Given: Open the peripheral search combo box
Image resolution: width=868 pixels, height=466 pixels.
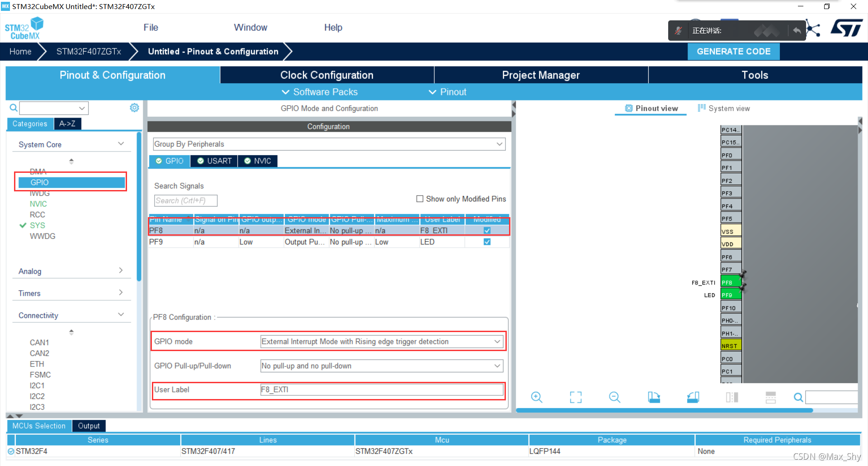Looking at the screenshot, I should coord(54,108).
